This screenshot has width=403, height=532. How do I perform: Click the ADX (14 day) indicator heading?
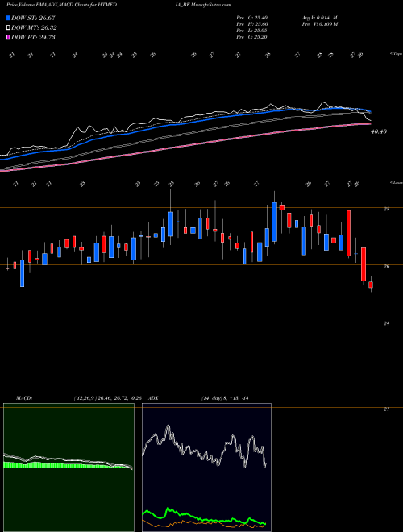coord(199,398)
